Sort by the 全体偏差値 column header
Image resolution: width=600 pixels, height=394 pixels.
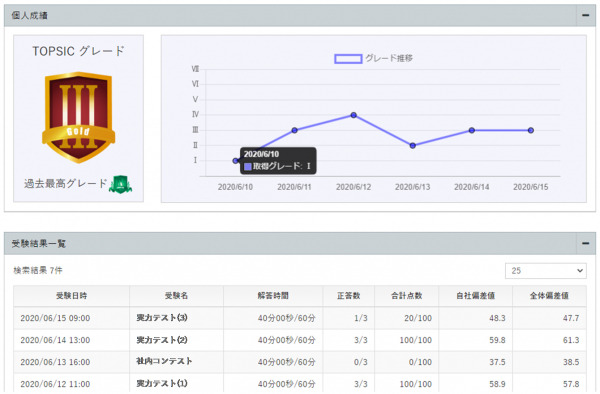pyautogui.click(x=549, y=296)
